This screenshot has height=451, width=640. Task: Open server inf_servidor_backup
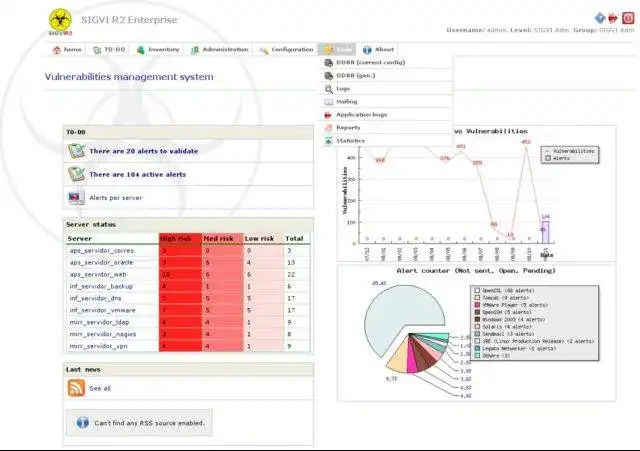(x=101, y=287)
